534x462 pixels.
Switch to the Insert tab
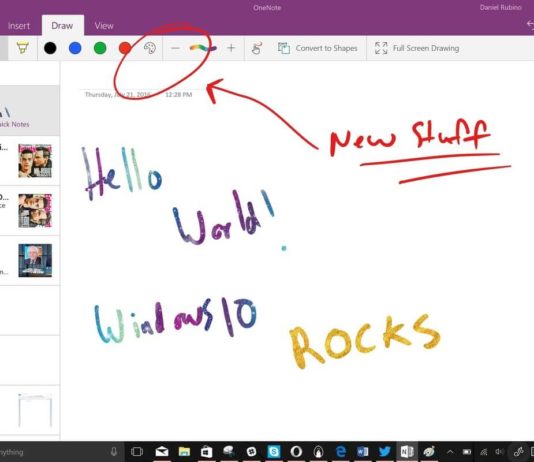(x=19, y=26)
